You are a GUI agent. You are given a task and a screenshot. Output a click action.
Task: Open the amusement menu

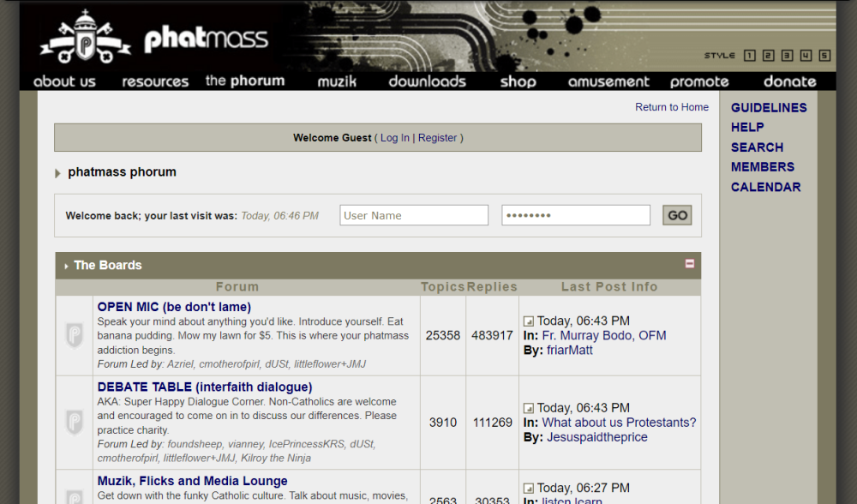(x=608, y=81)
